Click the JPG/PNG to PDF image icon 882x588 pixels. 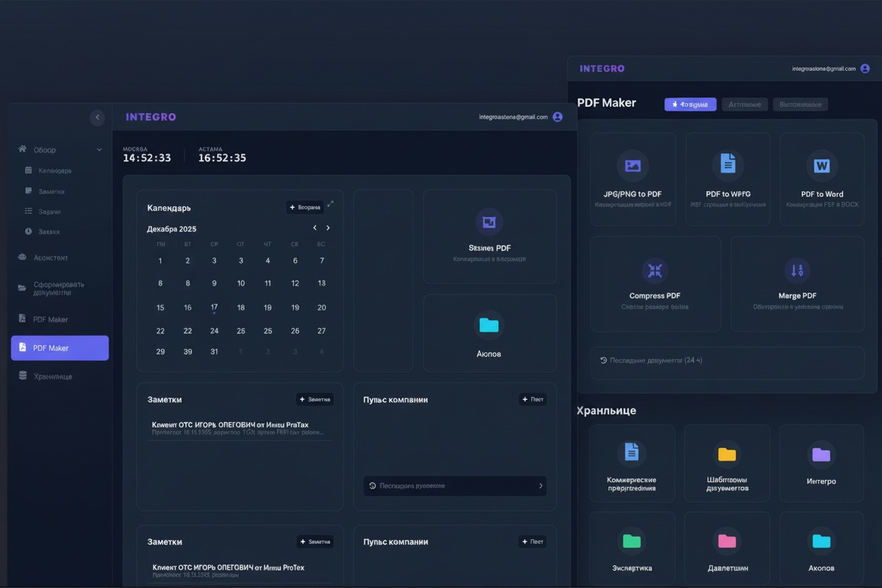[633, 166]
